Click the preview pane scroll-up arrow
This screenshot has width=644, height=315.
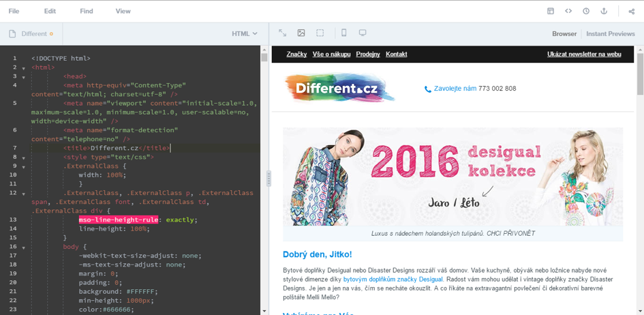[640, 49]
